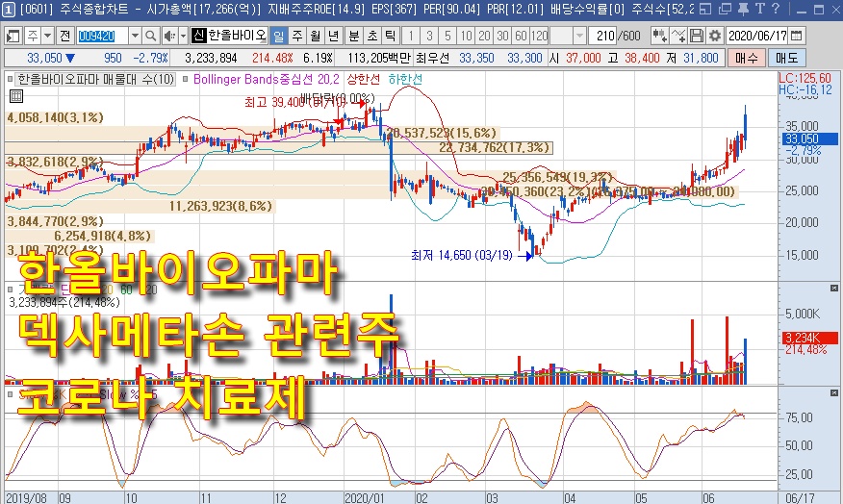The height and width of the screenshot is (504, 843).
Task: Select the 3 interval button
Action: 429,36
